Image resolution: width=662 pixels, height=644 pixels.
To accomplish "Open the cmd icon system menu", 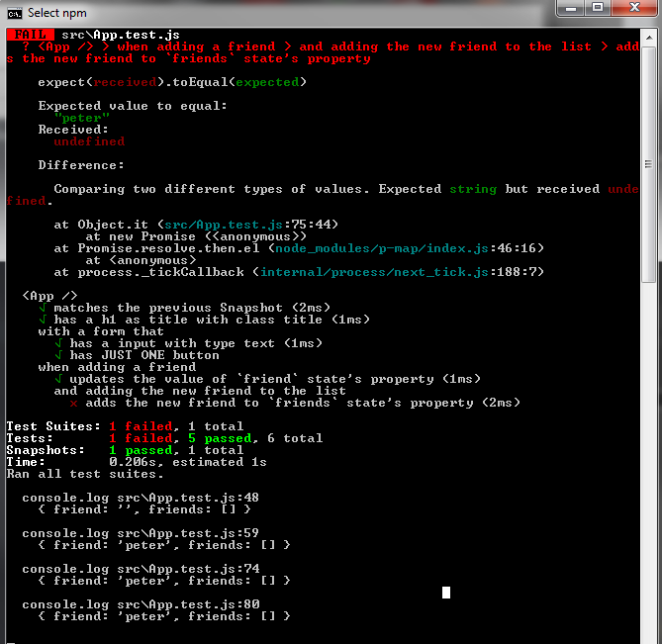I will click(x=15, y=14).
